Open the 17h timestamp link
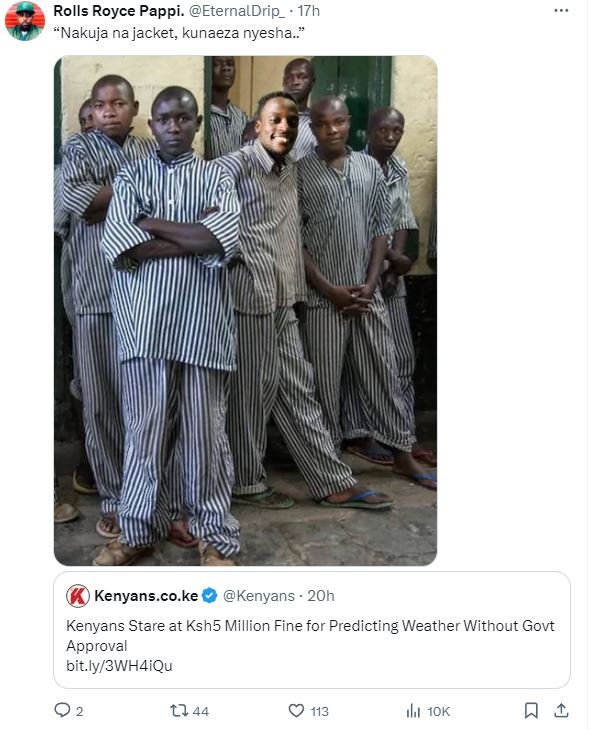 click(x=309, y=11)
